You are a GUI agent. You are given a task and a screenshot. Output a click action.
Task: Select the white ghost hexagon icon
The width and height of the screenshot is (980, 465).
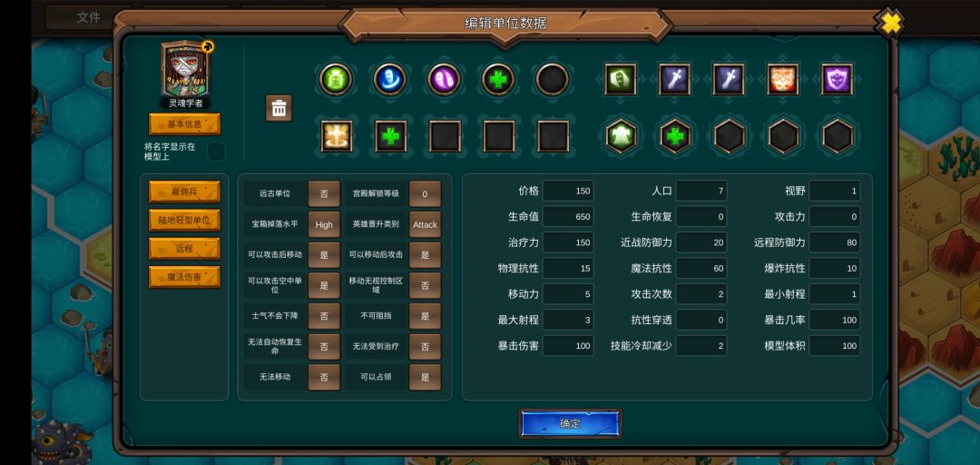coord(622,136)
